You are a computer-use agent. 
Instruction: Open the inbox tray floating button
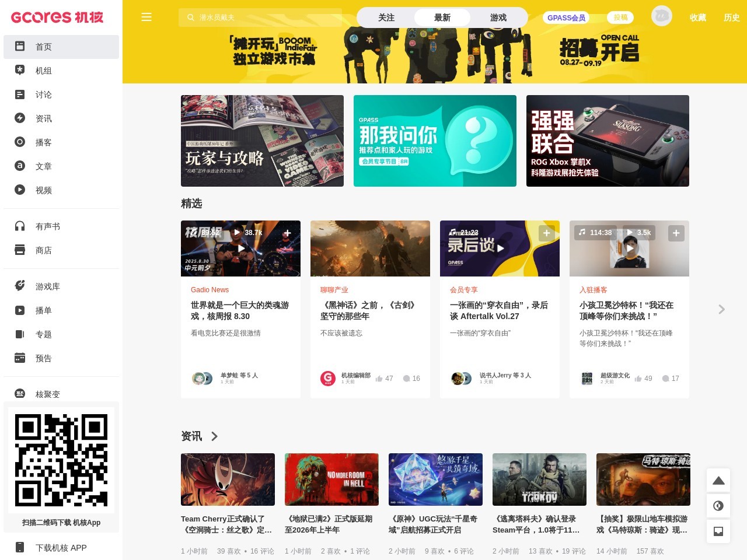point(718,531)
